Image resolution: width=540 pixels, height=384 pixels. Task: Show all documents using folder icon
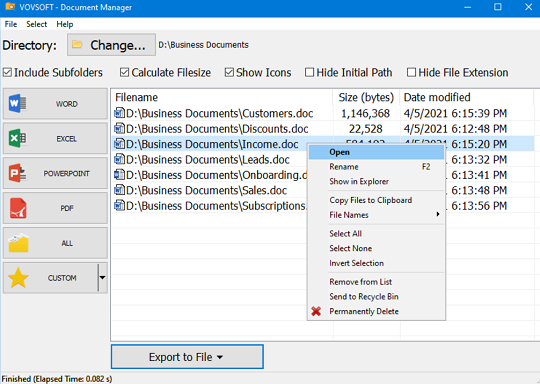coord(18,243)
